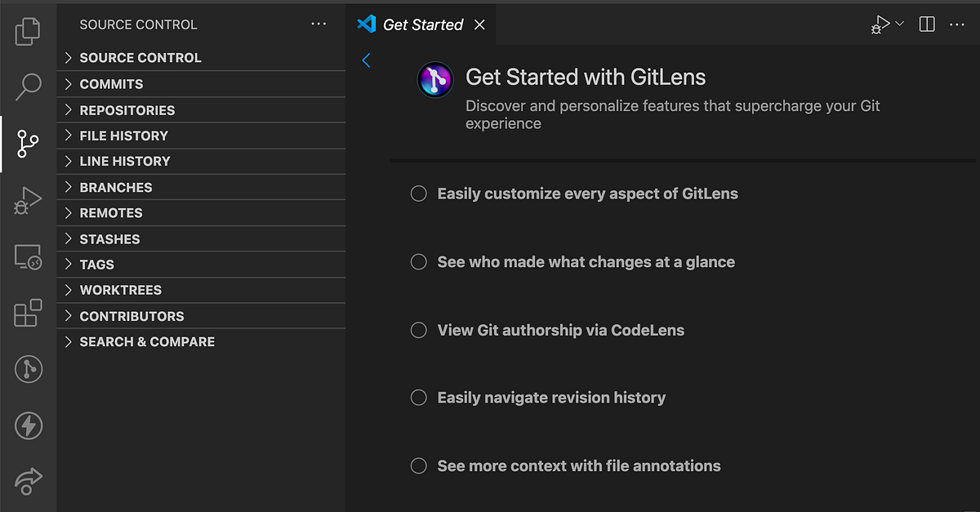The image size is (980, 512).
Task: Open the GitLens Inspect sidebar view
Action: 28,369
